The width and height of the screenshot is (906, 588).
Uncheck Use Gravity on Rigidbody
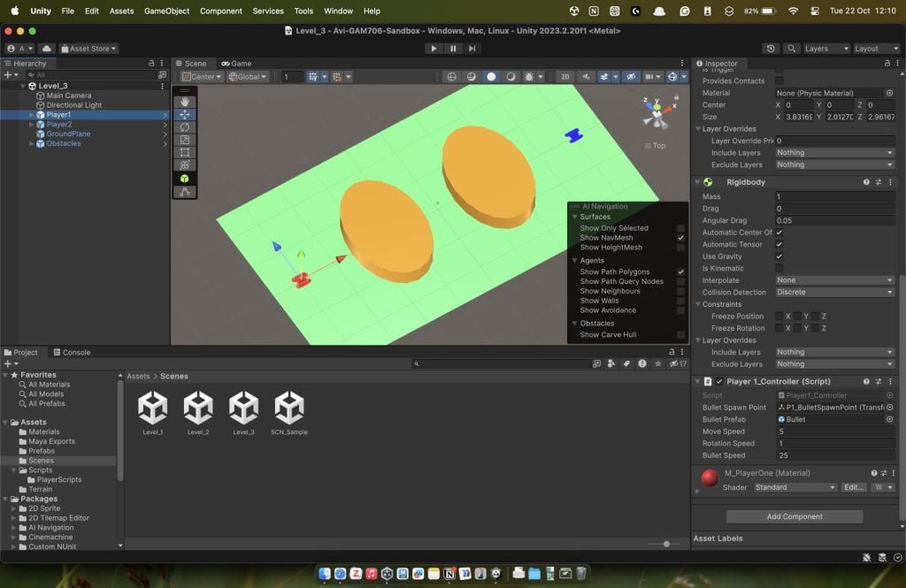(x=779, y=256)
